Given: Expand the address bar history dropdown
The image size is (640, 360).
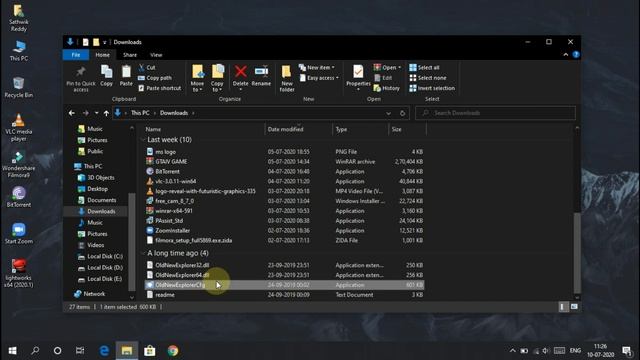Looking at the screenshot, I should click(x=388, y=113).
